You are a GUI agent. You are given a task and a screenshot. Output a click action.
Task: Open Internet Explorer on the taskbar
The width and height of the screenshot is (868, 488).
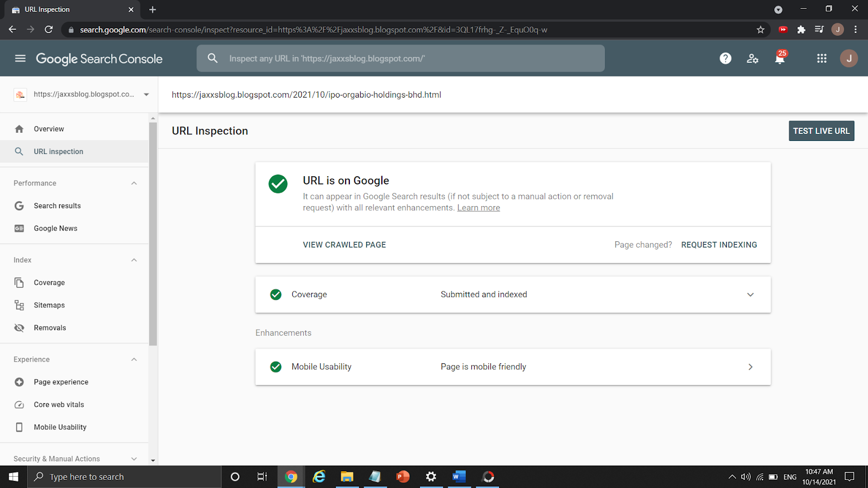tap(319, 477)
